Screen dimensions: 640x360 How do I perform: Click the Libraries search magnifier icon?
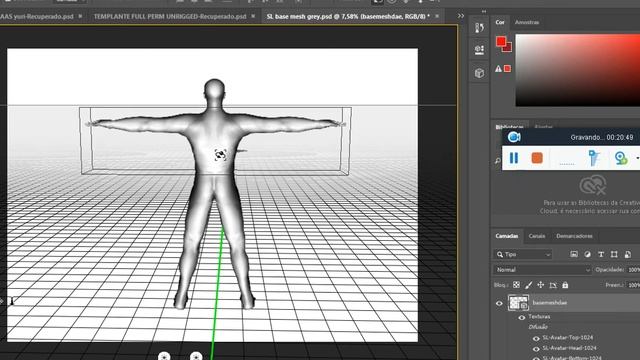[x=498, y=161]
